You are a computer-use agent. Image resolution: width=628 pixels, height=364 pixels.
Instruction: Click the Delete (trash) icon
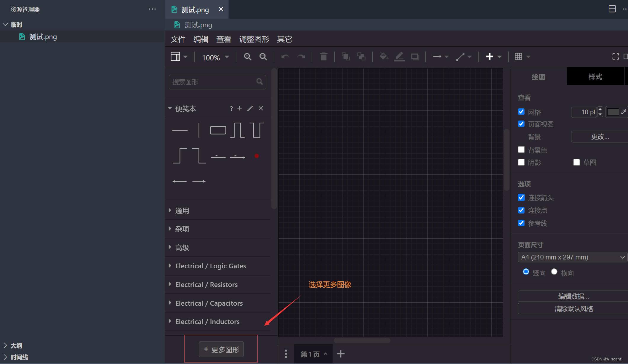coord(323,57)
